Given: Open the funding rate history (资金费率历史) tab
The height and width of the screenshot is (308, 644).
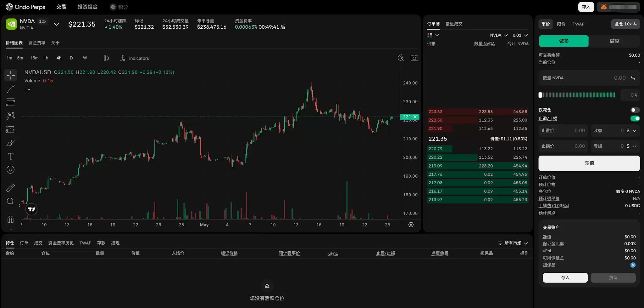Looking at the screenshot, I should pyautogui.click(x=61, y=243).
